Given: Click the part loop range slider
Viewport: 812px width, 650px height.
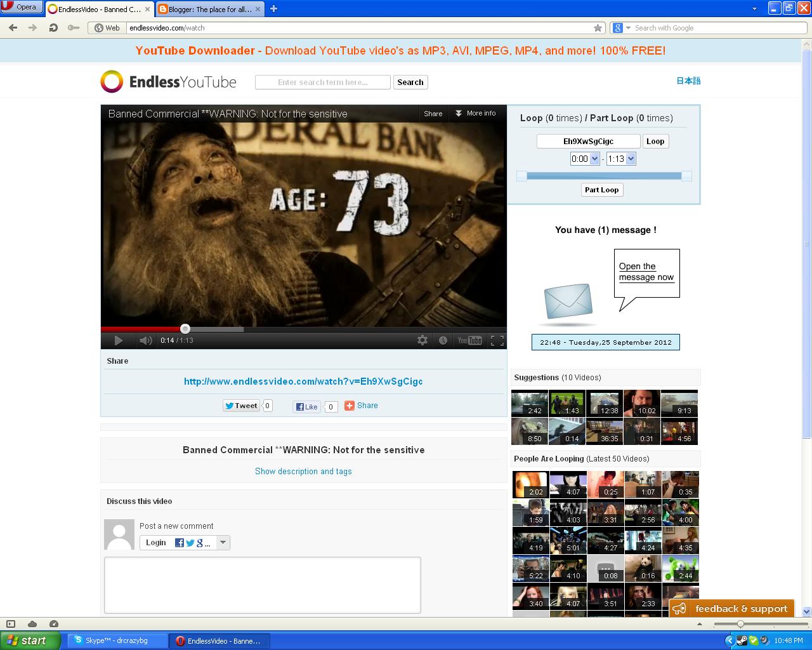Looking at the screenshot, I should pyautogui.click(x=604, y=176).
